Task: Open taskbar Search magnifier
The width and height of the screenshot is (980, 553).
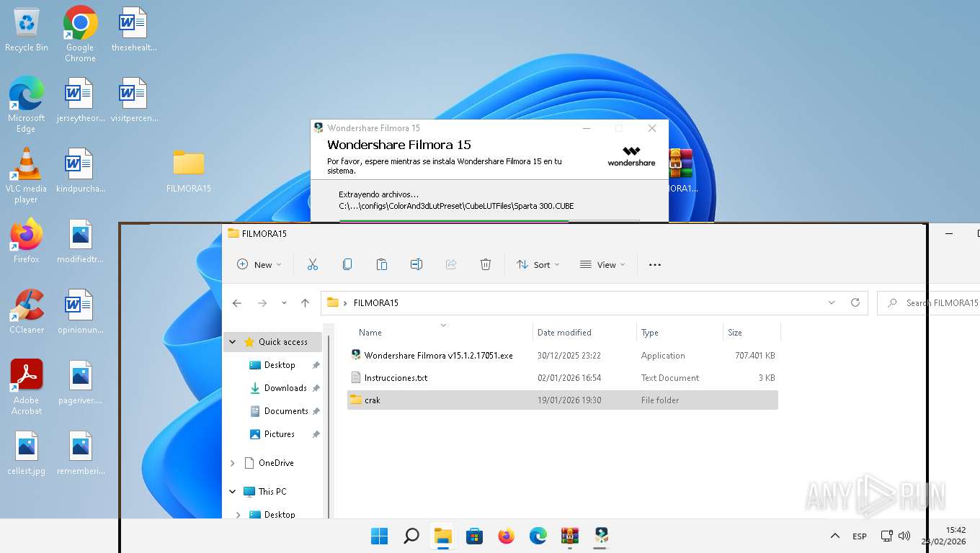Action: [411, 536]
